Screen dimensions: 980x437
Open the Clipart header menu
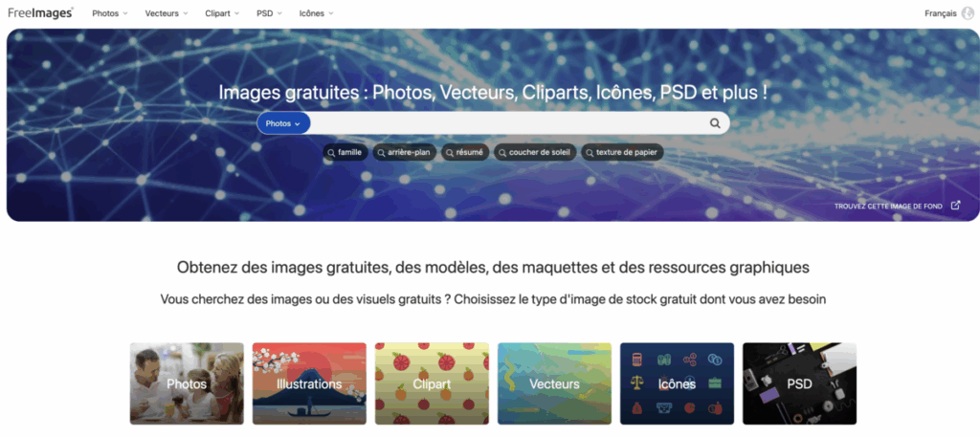point(222,13)
